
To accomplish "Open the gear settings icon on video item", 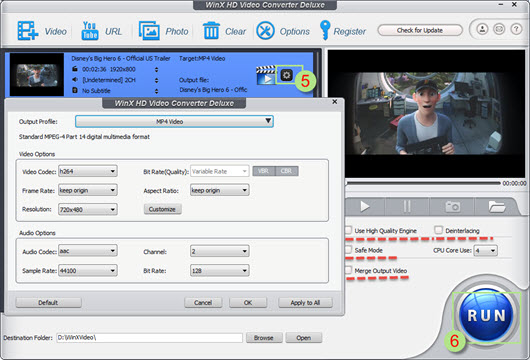I will 287,75.
